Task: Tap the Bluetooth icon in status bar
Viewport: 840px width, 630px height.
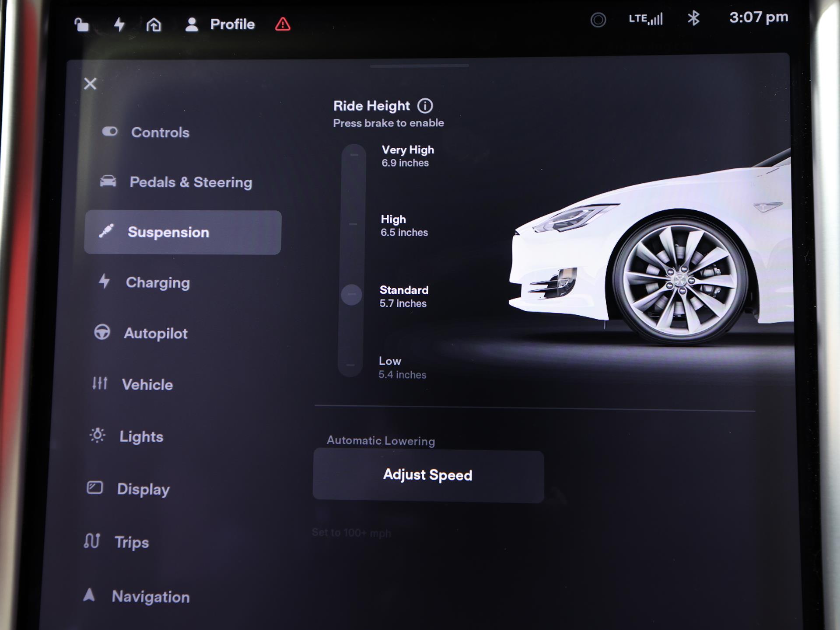Action: click(x=693, y=19)
